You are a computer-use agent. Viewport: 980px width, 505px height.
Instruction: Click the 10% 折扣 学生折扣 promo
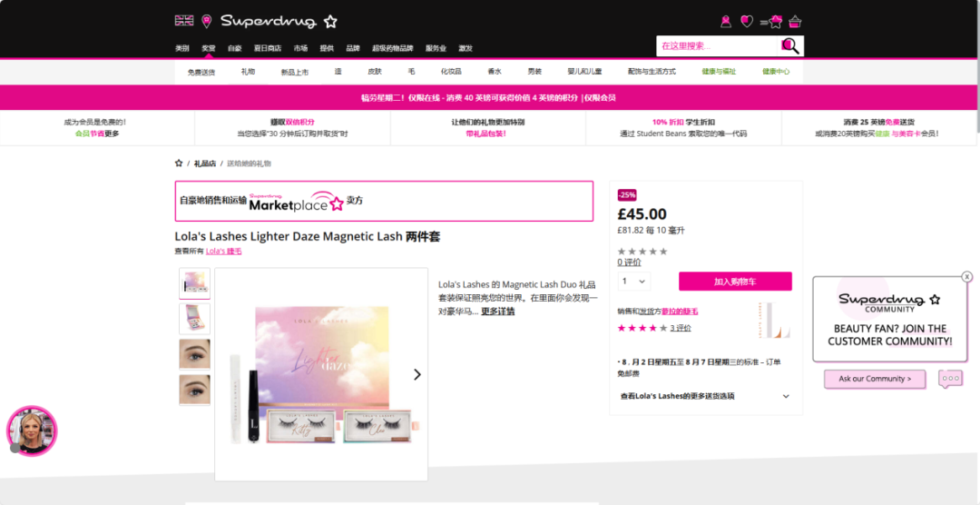[x=684, y=128]
